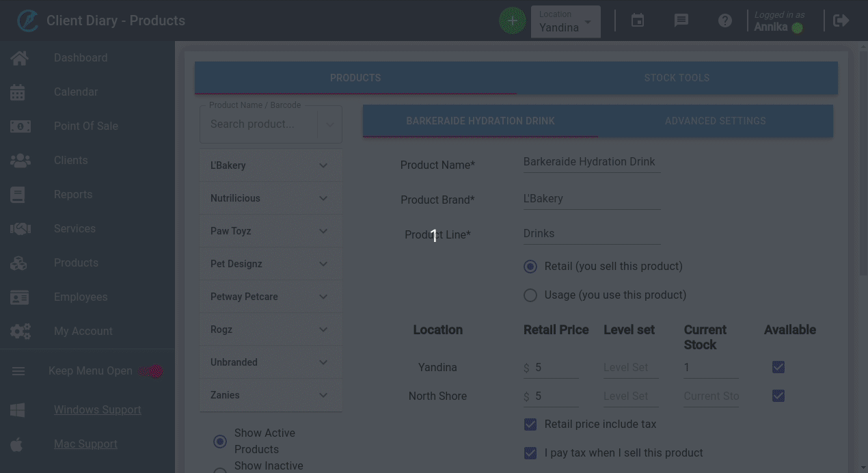
Task: Click Yandina Retail Price field
Action: pyautogui.click(x=556, y=368)
